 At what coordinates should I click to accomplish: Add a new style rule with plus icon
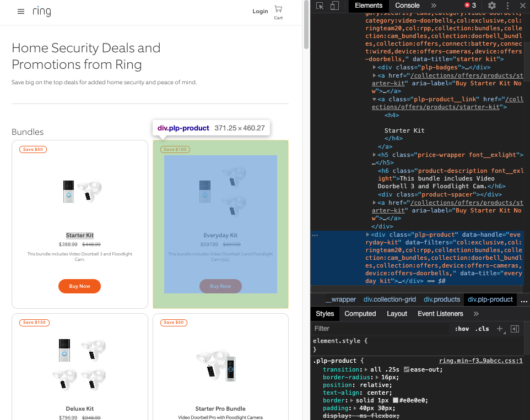[x=500, y=329]
